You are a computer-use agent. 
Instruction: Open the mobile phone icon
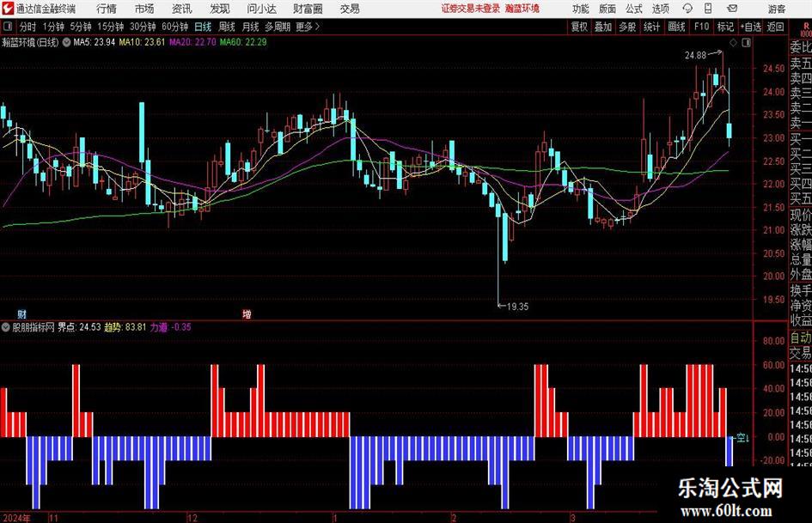click(708, 9)
